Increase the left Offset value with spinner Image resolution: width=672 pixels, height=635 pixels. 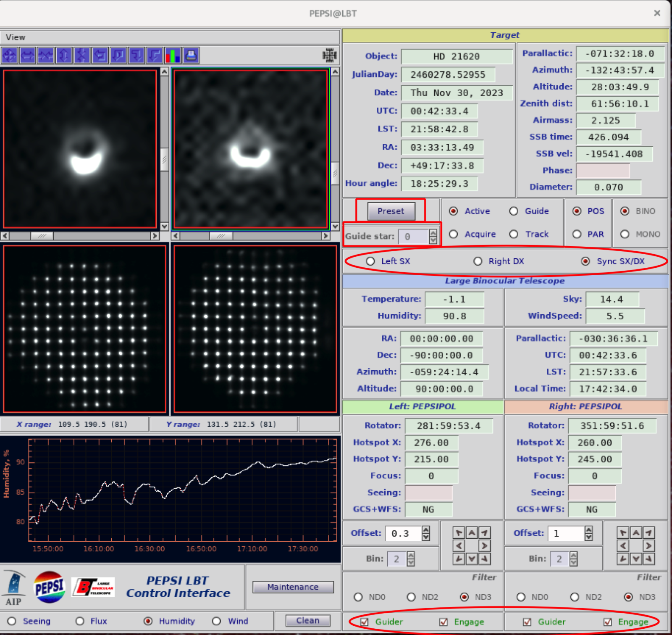426,530
